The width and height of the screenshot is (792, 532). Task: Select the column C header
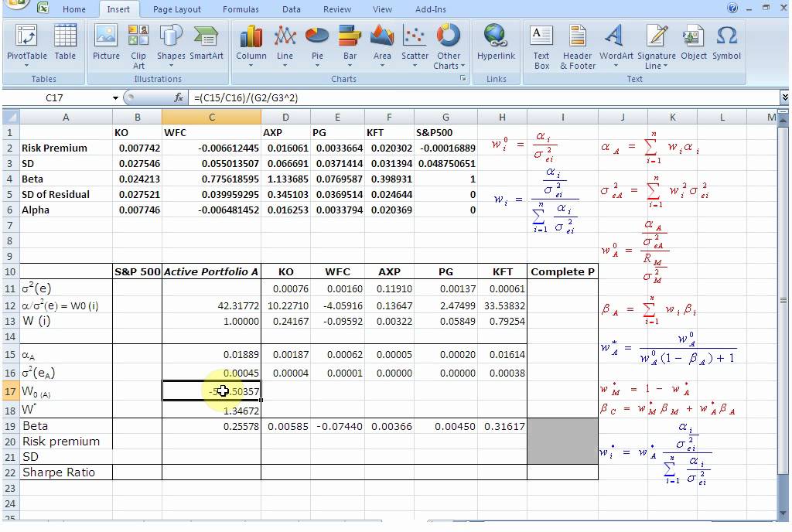click(x=211, y=117)
